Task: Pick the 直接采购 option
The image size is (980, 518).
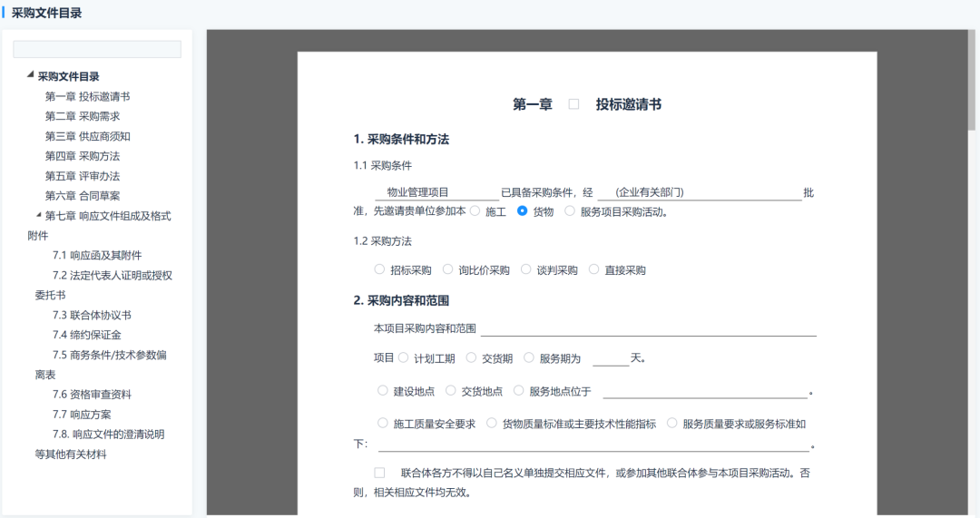Action: click(x=594, y=269)
